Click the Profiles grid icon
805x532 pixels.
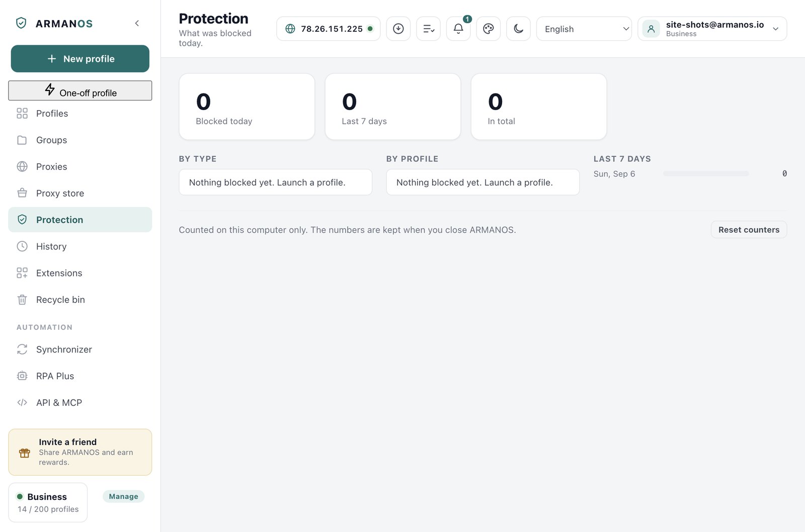click(x=22, y=113)
